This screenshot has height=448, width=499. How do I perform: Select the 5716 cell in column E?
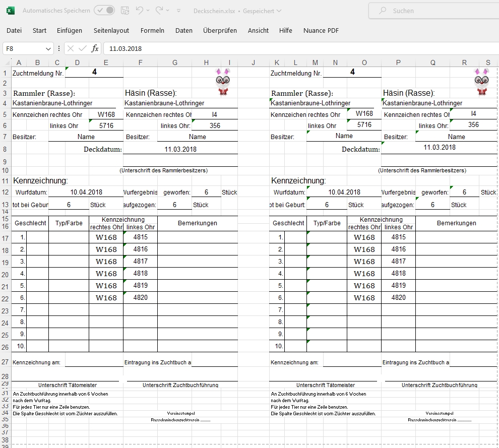106,125
